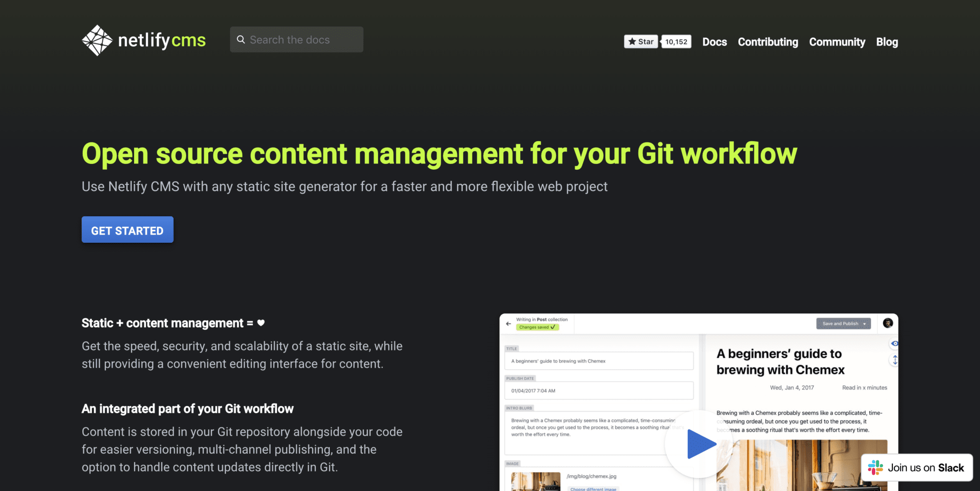Go to the Community page
Image resolution: width=980 pixels, height=491 pixels.
pos(837,42)
